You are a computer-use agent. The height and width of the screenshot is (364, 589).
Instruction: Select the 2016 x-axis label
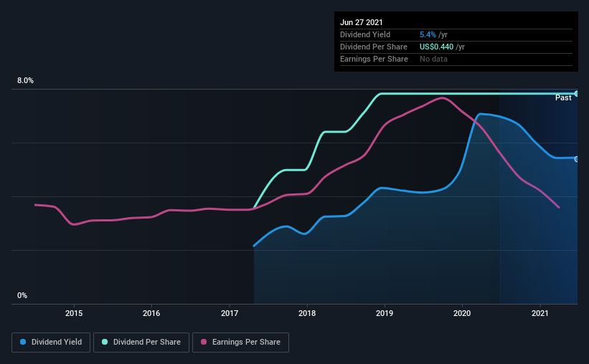tap(151, 313)
